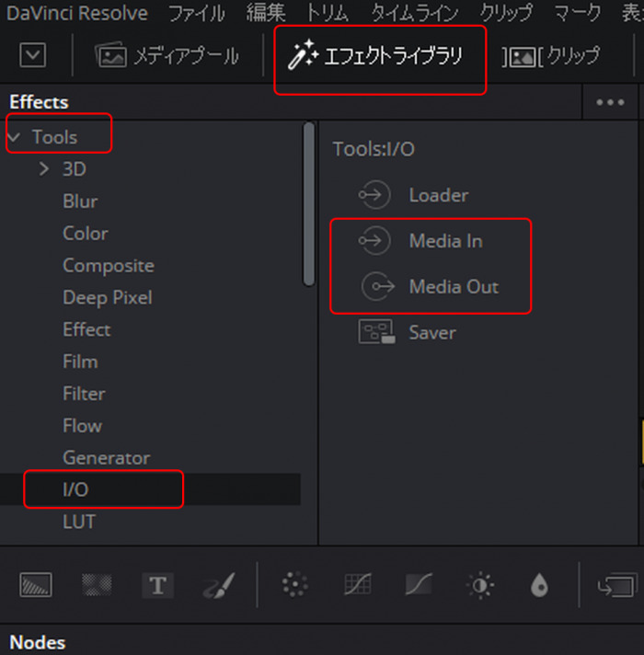Select the Effect category
Viewport: 644px width, 655px height.
click(x=86, y=329)
